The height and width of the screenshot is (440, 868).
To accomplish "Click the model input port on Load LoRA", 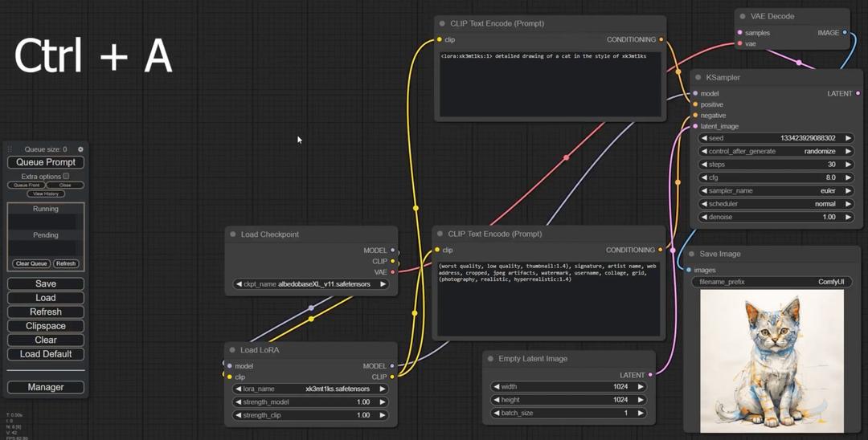I will 230,366.
